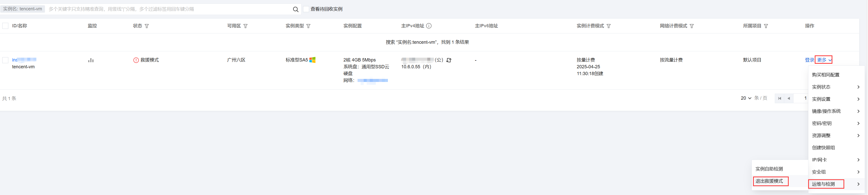Click the search magnifier icon
This screenshot has width=868, height=195.
tap(295, 9)
